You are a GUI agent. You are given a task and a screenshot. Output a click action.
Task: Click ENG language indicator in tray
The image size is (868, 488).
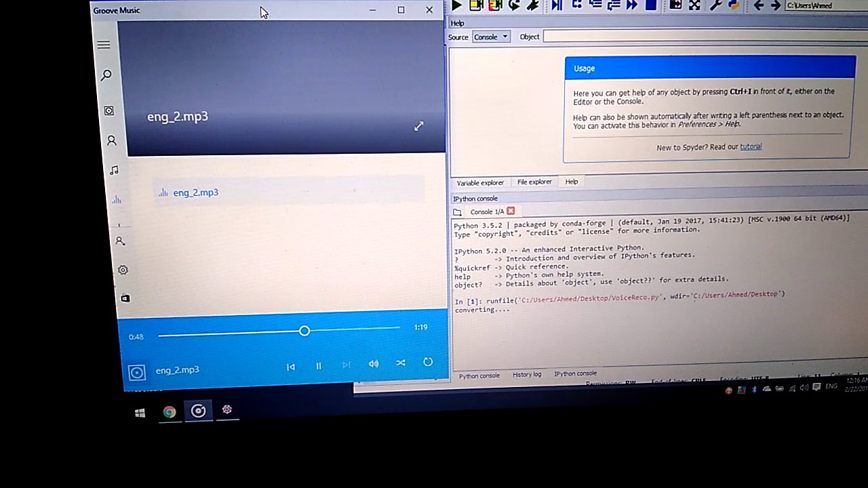pyautogui.click(x=831, y=386)
